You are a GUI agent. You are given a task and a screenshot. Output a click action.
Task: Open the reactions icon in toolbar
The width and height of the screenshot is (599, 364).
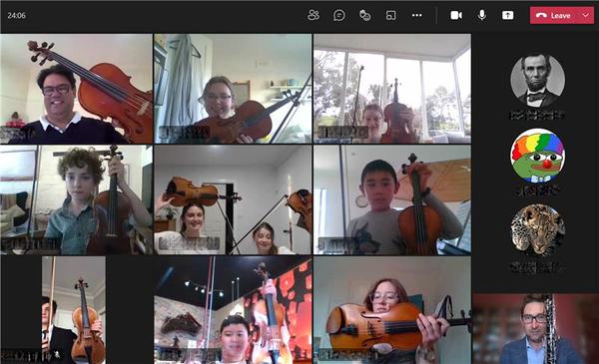click(364, 15)
